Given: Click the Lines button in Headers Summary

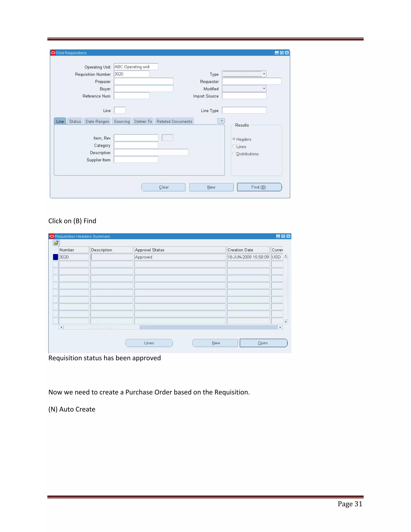Looking at the screenshot, I should pos(149,343).
